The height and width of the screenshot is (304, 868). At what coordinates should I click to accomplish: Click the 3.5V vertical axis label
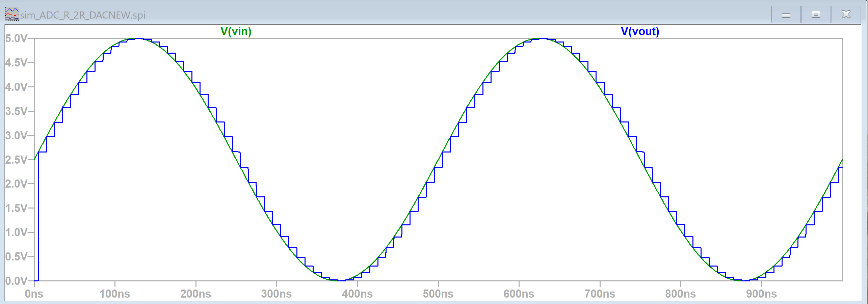[16, 111]
